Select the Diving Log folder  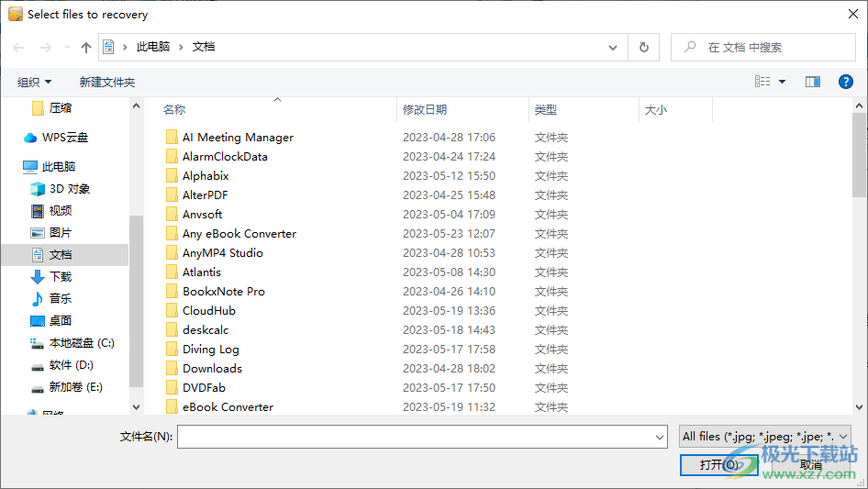point(203,350)
